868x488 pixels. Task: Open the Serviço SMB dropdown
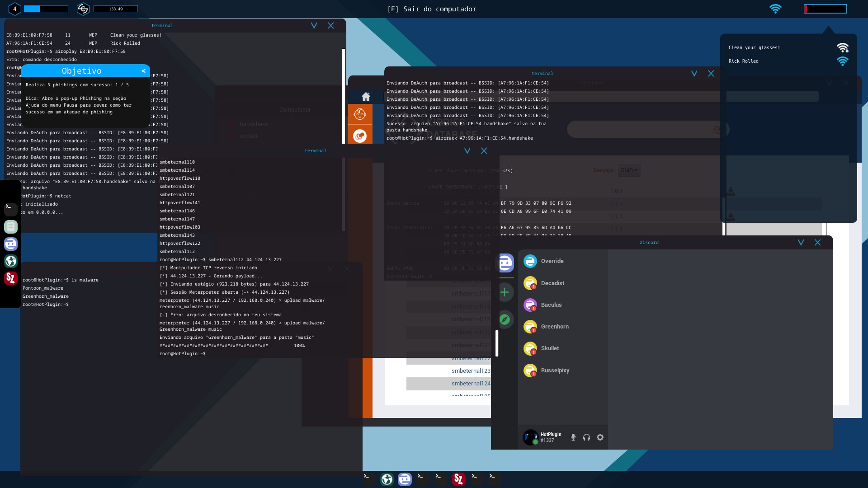(629, 170)
